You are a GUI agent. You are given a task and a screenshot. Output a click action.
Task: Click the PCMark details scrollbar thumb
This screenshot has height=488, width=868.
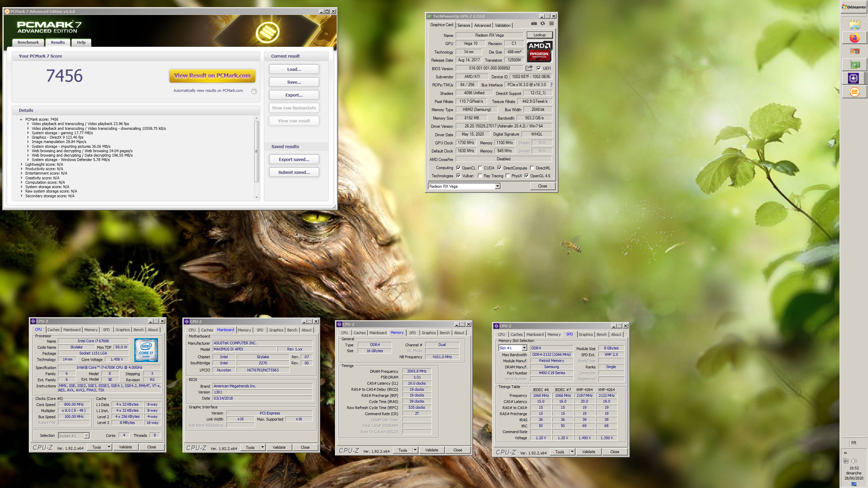click(x=257, y=151)
